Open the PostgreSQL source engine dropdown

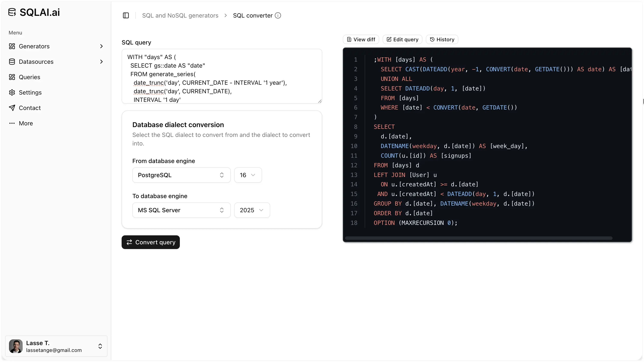tap(181, 175)
